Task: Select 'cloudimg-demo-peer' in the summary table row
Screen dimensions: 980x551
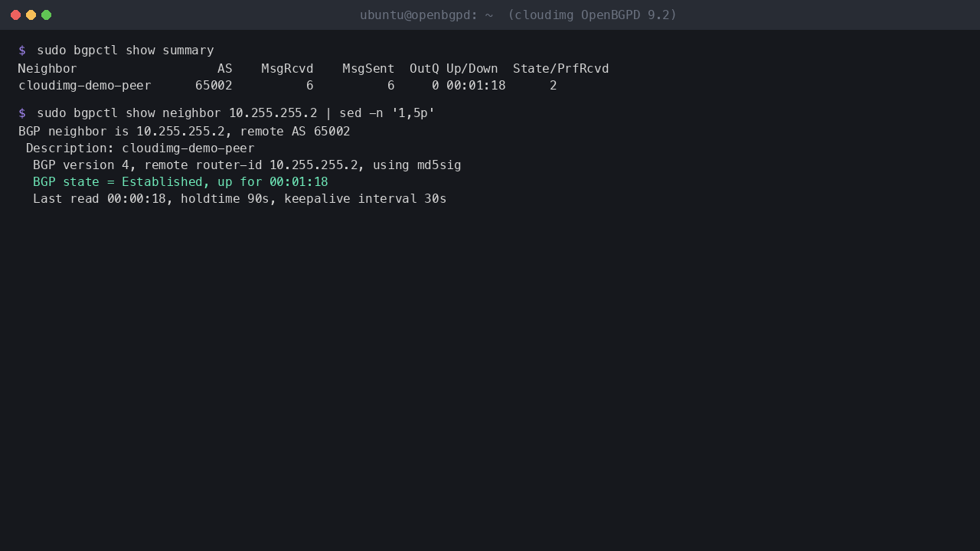Action: tap(85, 86)
